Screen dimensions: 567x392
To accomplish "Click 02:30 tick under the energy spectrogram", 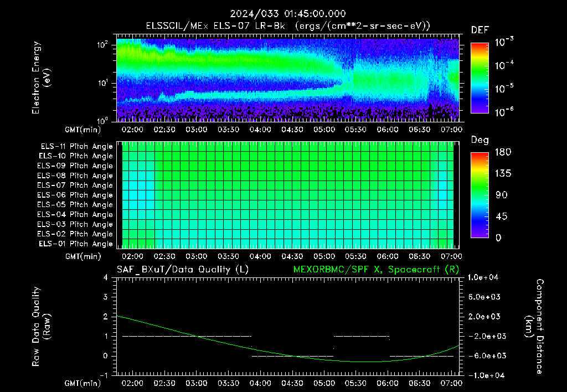I will (164, 130).
